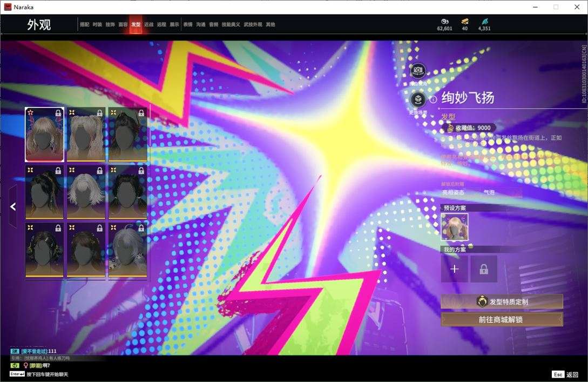
Task: Open the 远程 tab
Action: [x=161, y=24]
